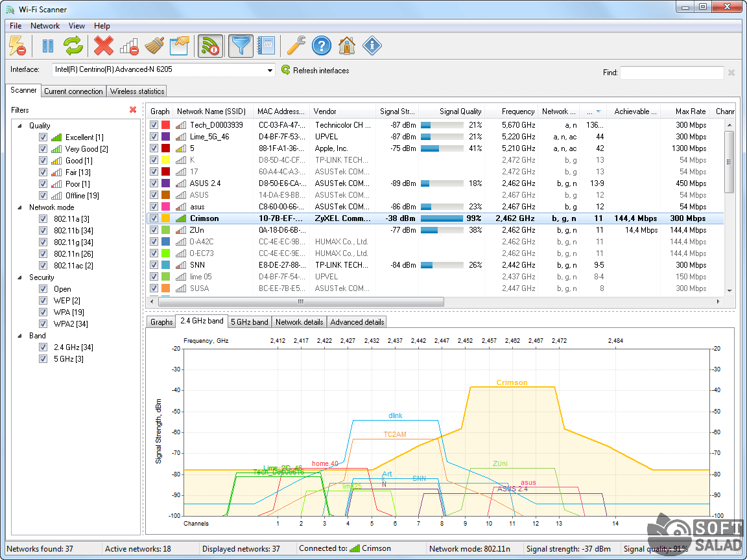The height and width of the screenshot is (560, 747).
Task: Open the File menu
Action: [16, 26]
